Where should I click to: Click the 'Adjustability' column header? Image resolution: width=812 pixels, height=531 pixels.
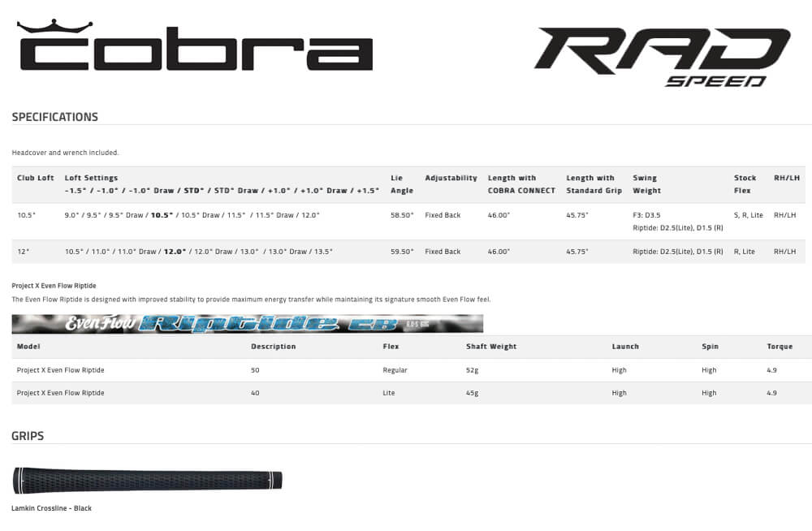tap(451, 178)
